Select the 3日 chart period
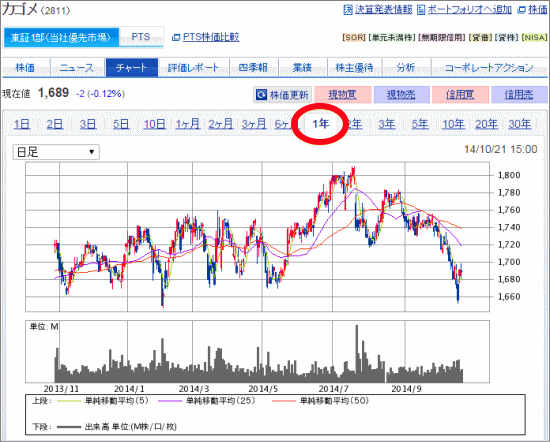Viewport: 550px width, 442px height. pos(88,124)
